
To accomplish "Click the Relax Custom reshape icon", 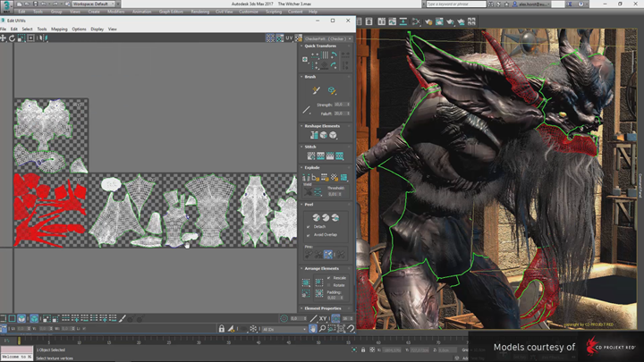I will pos(333,135).
